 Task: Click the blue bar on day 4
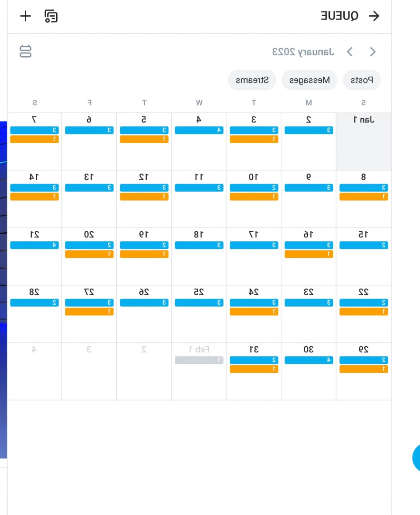tap(199, 130)
